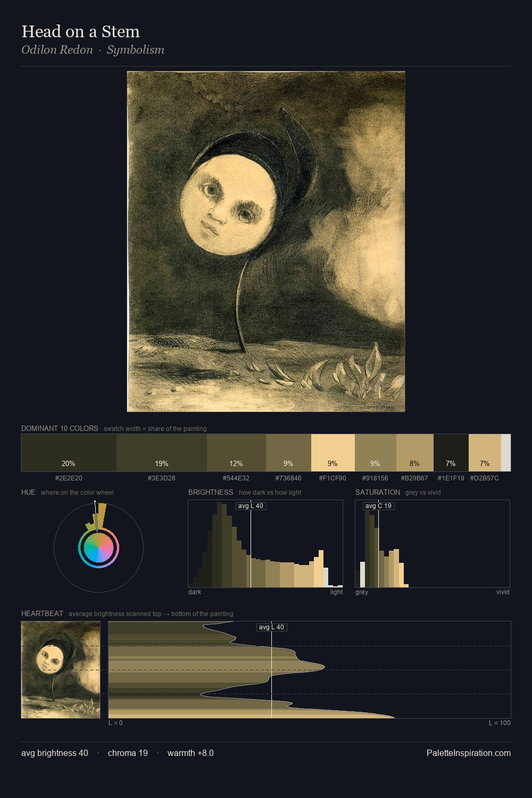Click the 'grey' axis label under saturation

[x=362, y=592]
